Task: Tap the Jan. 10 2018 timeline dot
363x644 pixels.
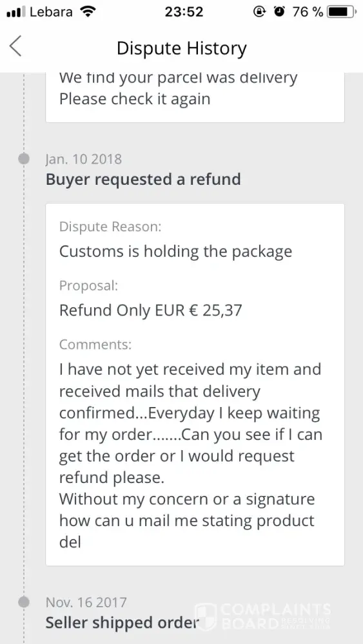Action: 25,158
